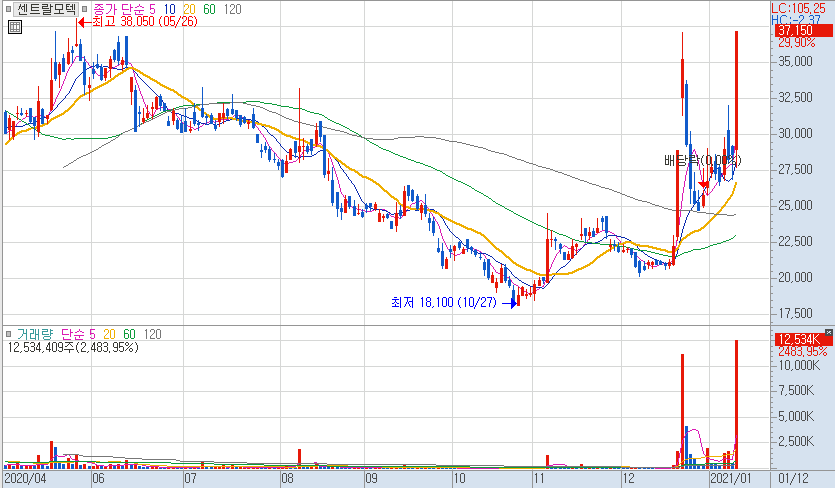The height and width of the screenshot is (488, 835).
Task: Click the 25,000 price axis label
Action: pos(796,206)
